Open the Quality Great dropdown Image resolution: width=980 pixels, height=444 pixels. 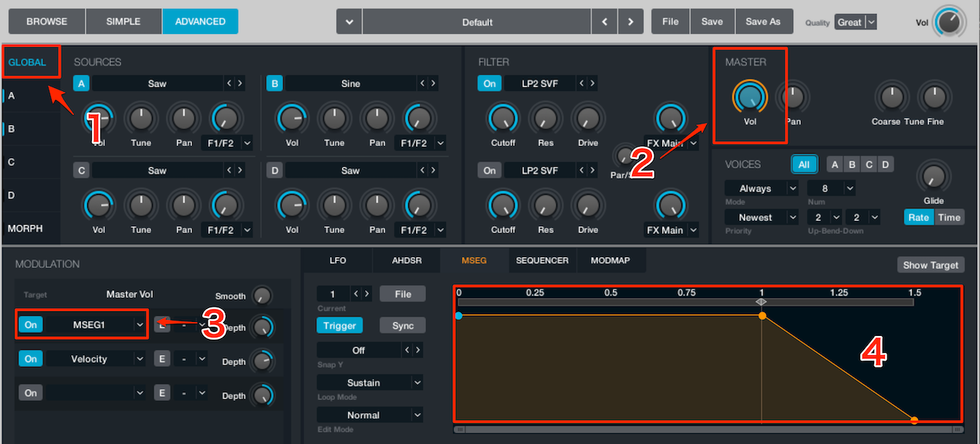(856, 22)
